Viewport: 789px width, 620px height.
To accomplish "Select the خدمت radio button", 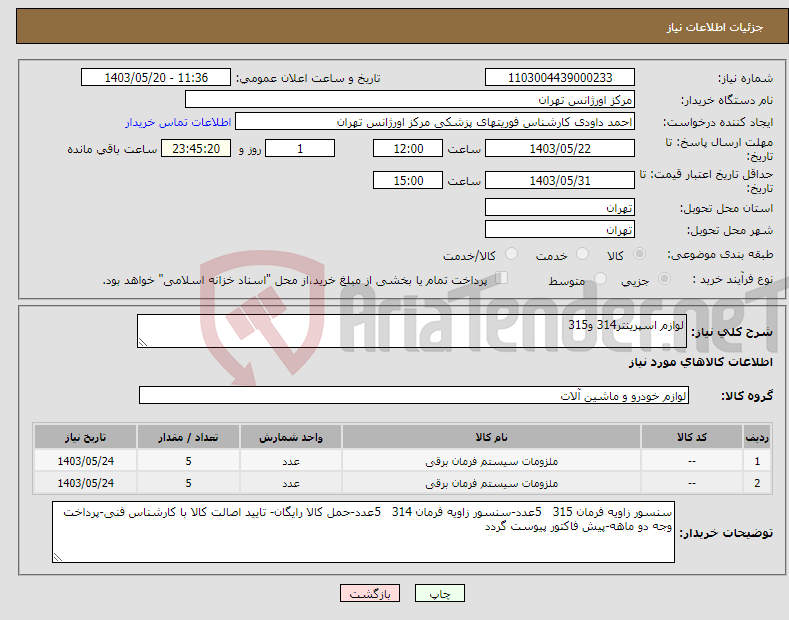I will pos(582,254).
